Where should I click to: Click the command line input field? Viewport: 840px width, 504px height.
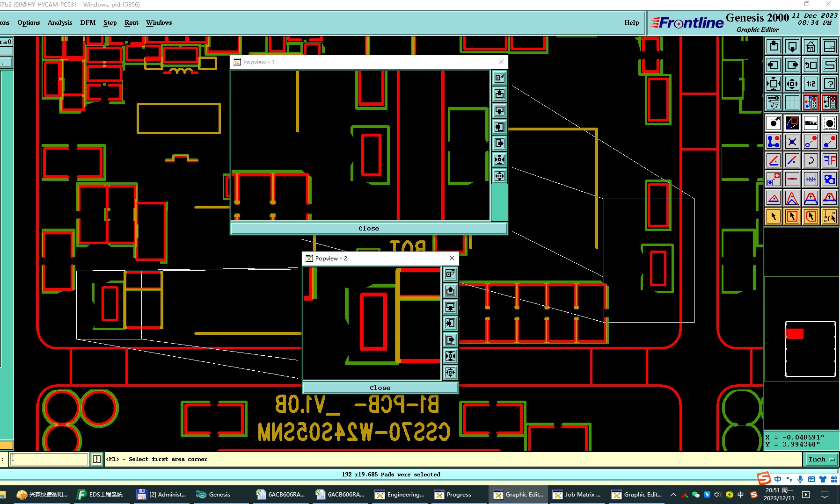tap(49, 459)
